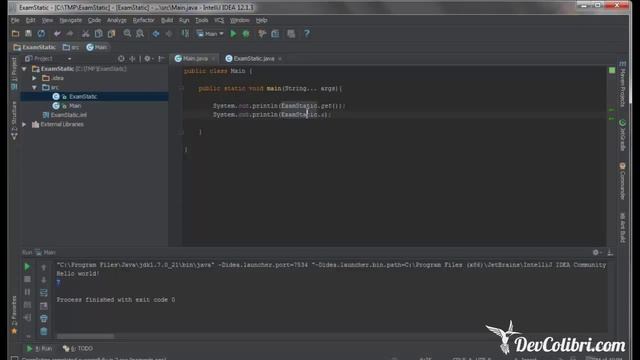
Task: Open Settings with the wrench toolbar icon
Action: coord(262,34)
